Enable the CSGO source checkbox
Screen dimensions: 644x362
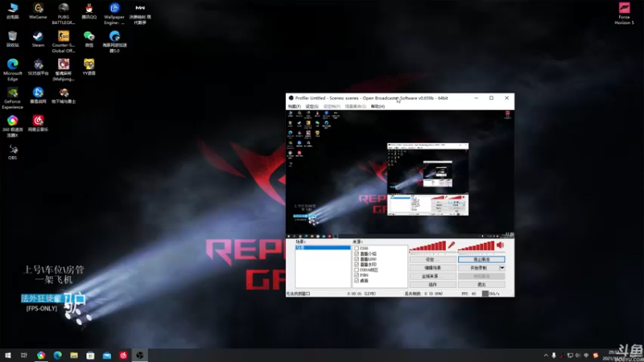click(357, 249)
